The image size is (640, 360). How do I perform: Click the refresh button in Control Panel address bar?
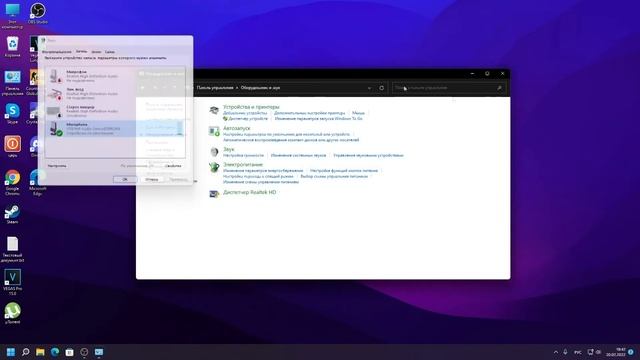click(381, 88)
